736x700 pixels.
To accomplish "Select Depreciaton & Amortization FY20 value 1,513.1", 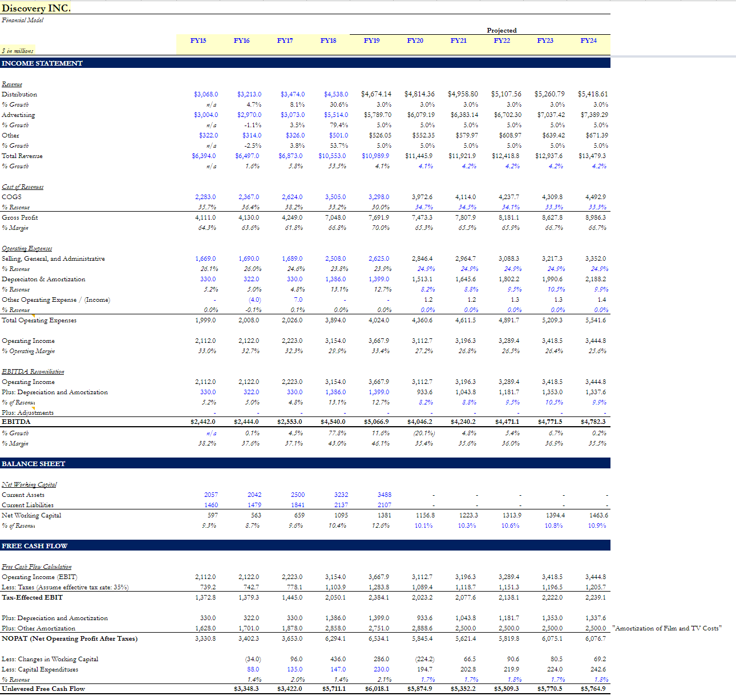I will point(422,279).
